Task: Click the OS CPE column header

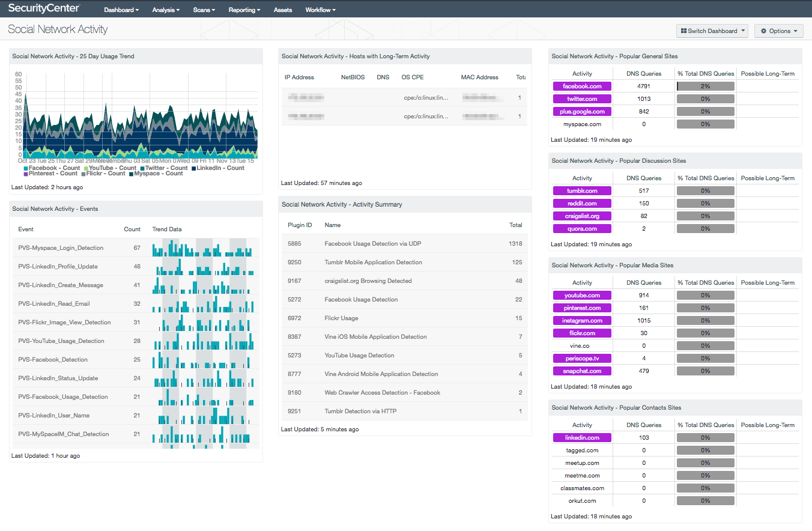Action: pos(413,77)
